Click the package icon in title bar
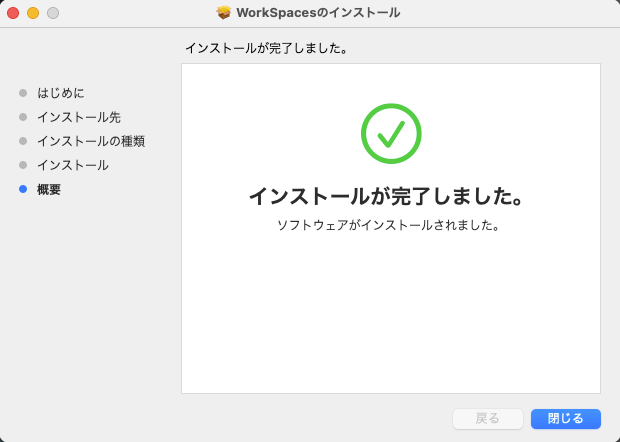 click(223, 13)
